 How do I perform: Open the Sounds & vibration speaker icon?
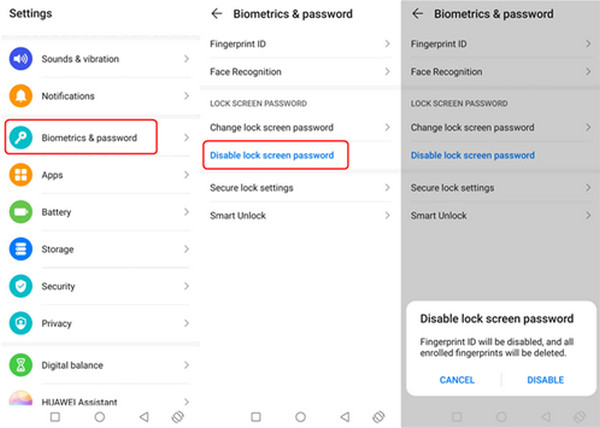[21, 59]
